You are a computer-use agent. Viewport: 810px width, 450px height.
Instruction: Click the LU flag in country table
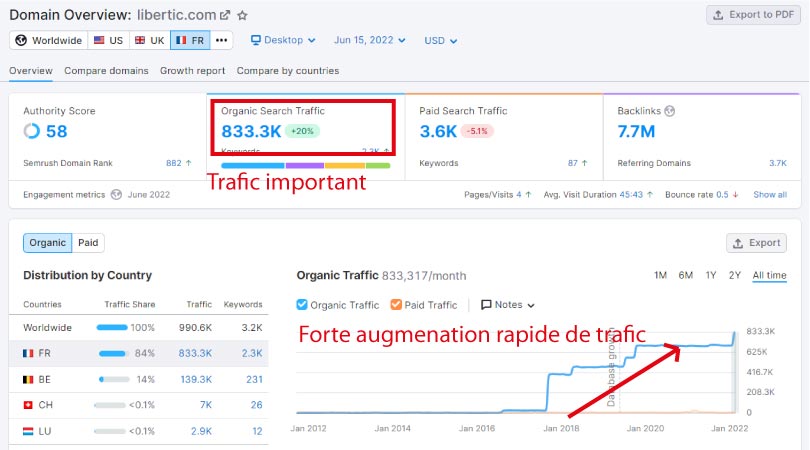[x=28, y=431]
